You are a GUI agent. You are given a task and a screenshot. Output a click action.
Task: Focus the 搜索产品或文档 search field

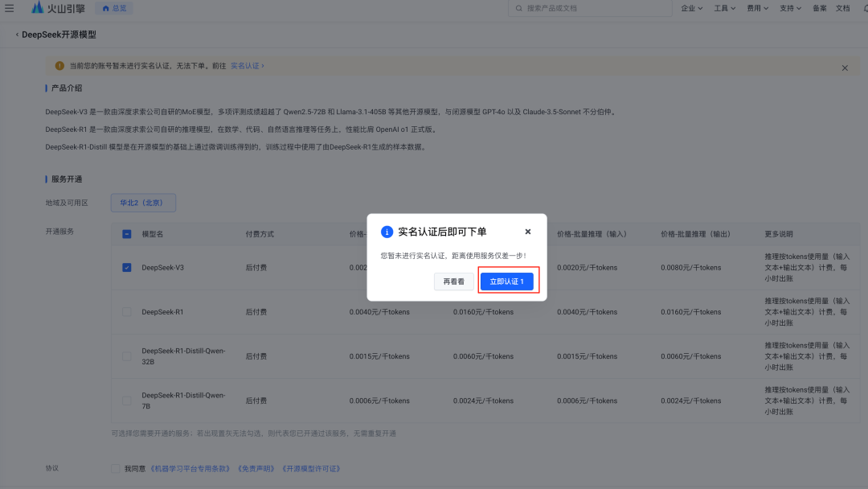(590, 8)
